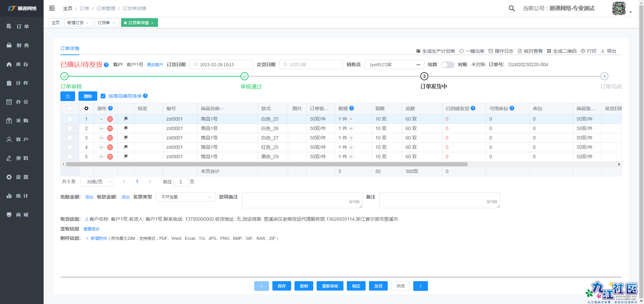Uncheck 按商品编号排序 checkbox

click(x=103, y=96)
